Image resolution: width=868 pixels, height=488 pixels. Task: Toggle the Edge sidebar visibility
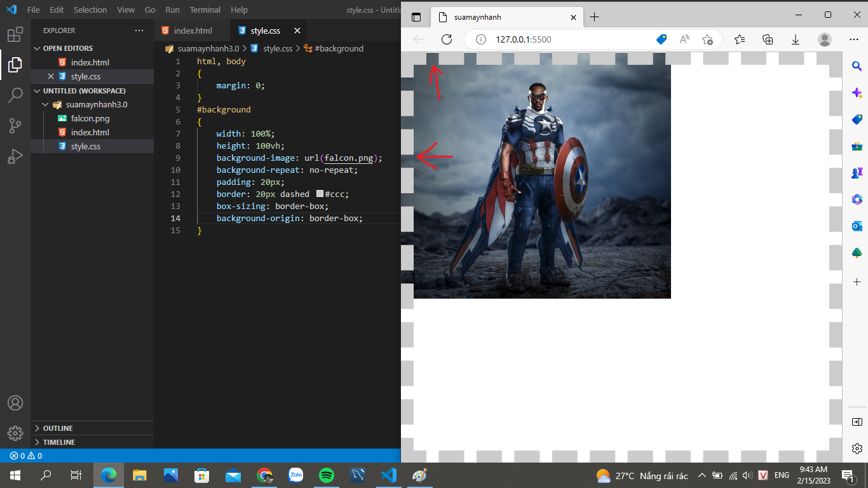pos(857,422)
